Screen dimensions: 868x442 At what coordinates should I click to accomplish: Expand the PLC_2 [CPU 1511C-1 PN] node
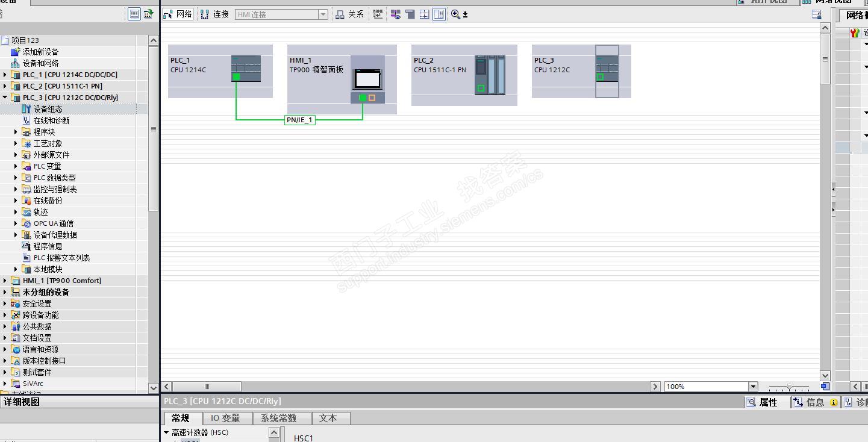(5, 86)
